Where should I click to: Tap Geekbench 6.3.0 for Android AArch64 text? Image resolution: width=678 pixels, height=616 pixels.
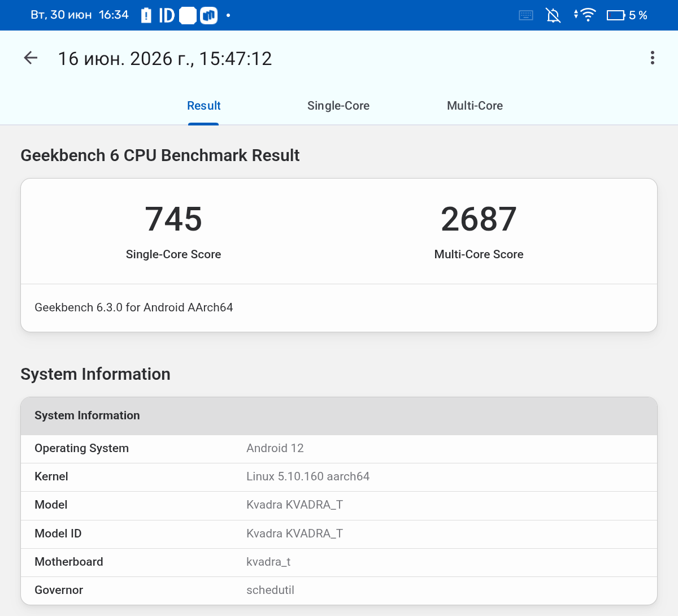[134, 307]
